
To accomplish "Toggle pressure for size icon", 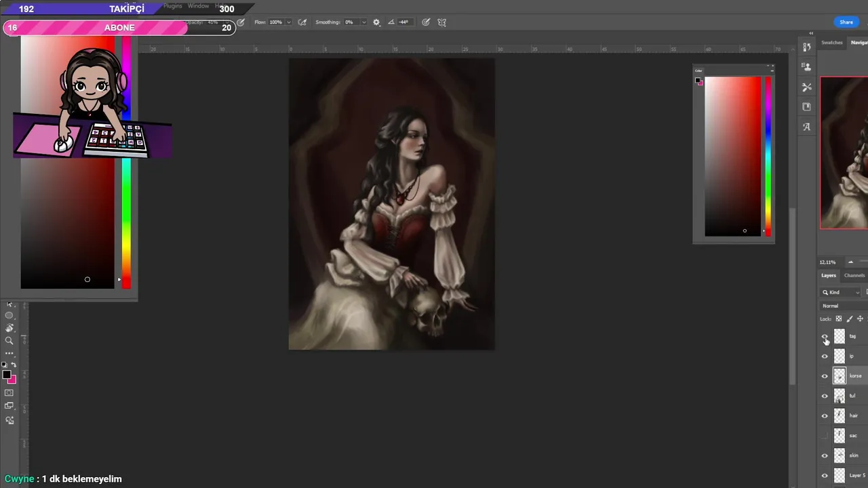I will pos(426,22).
